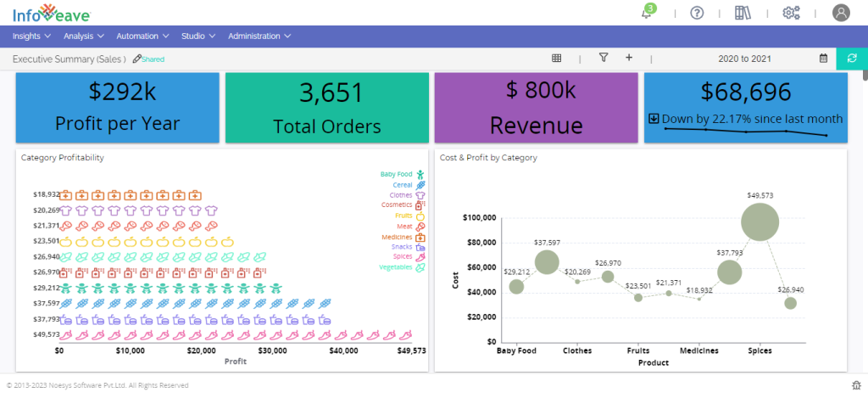
Task: Open the library books icon
Action: [x=743, y=13]
